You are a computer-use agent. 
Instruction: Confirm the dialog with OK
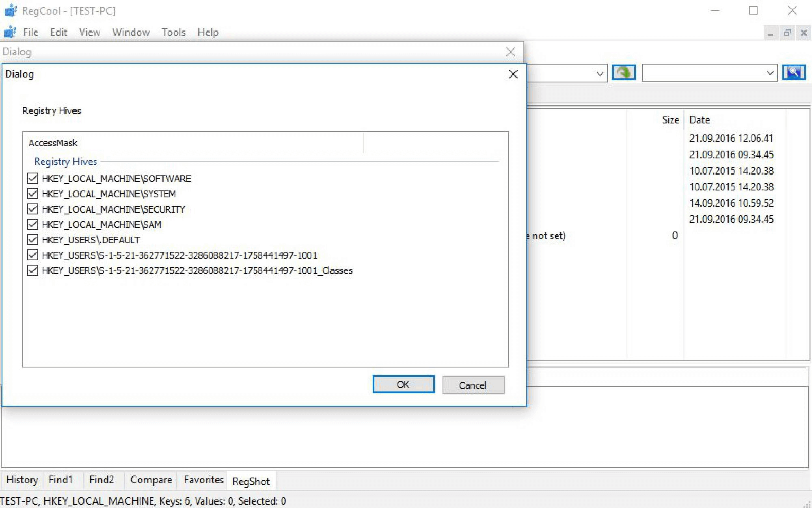pyautogui.click(x=403, y=384)
